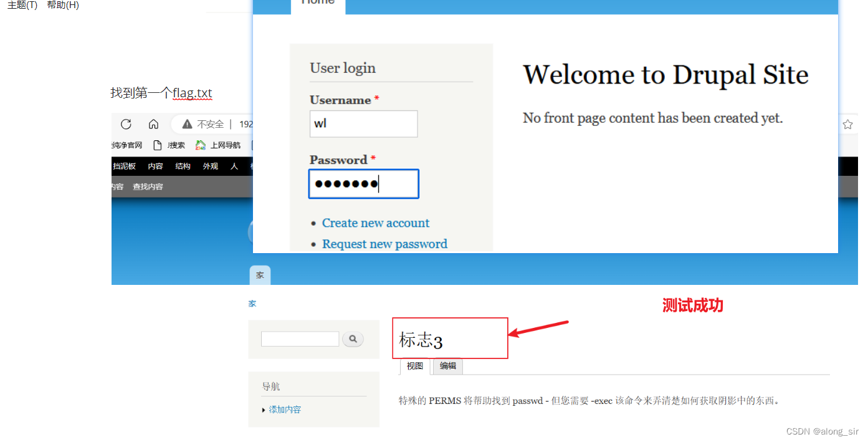
Task: Click the 找到第一个flag.txt text line
Action: pos(161,94)
